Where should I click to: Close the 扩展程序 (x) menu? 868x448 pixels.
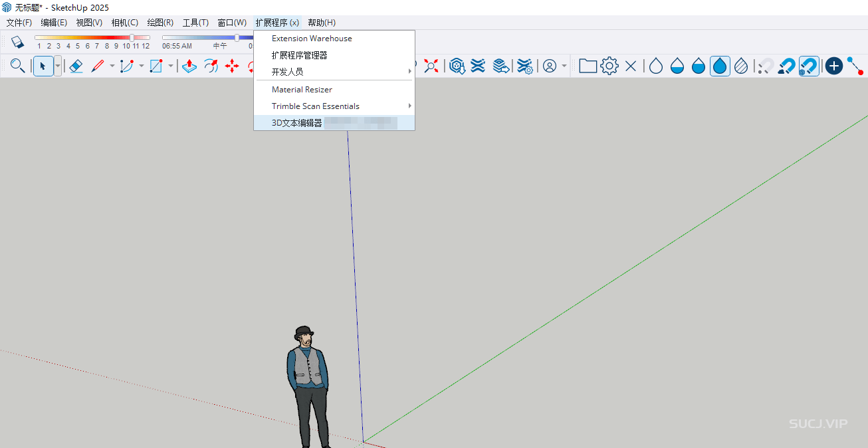tap(277, 23)
